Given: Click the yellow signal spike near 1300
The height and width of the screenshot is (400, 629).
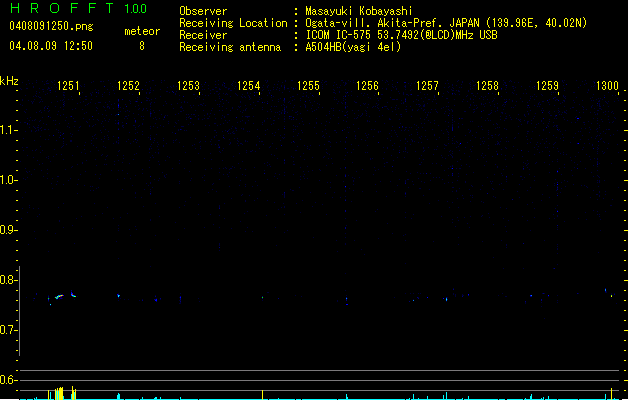Looking at the screenshot, I should (x=611, y=394).
